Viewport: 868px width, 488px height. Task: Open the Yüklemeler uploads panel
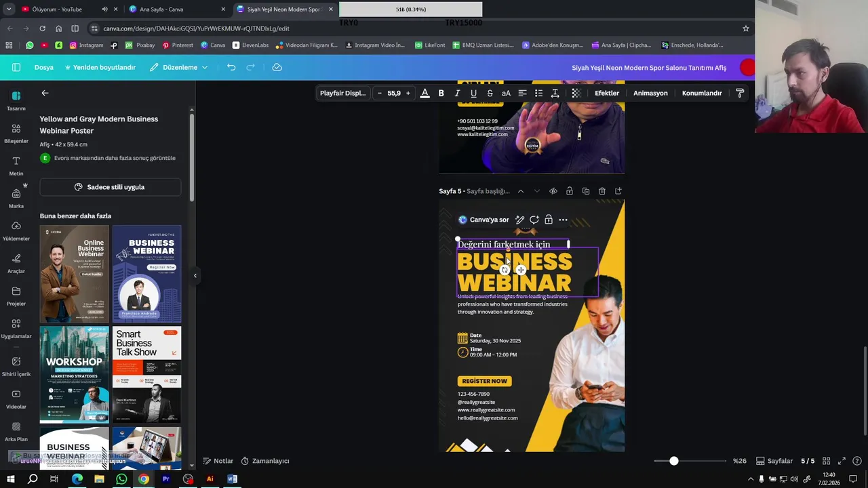(x=16, y=230)
